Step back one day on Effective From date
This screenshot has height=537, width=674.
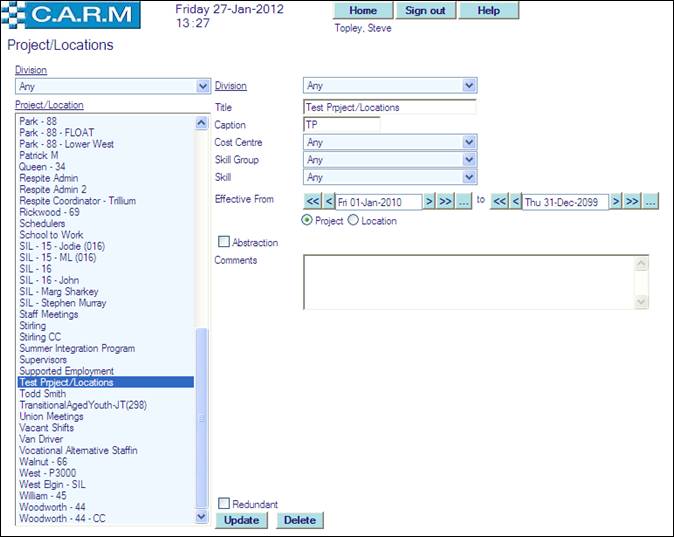329,201
